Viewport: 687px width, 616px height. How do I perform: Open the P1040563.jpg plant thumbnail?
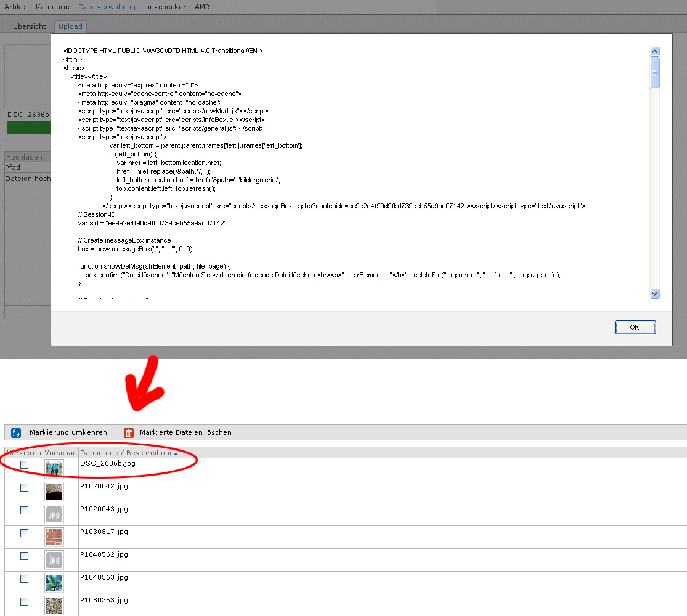[54, 582]
